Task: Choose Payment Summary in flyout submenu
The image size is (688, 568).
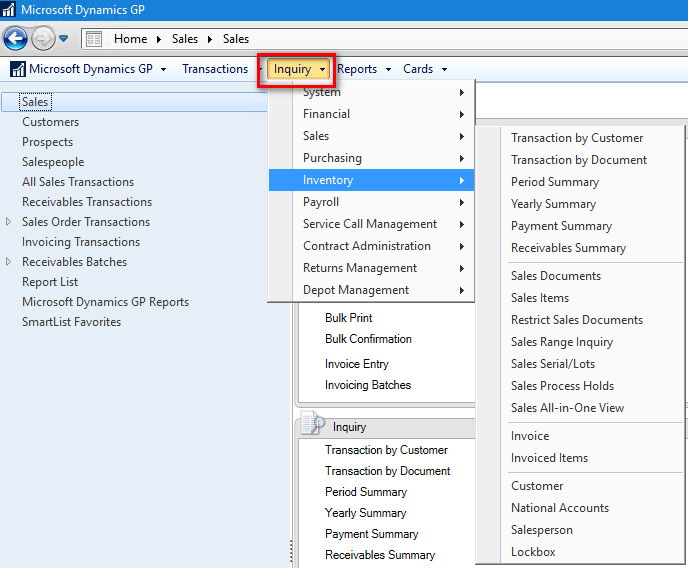Action: pyautogui.click(x=561, y=225)
